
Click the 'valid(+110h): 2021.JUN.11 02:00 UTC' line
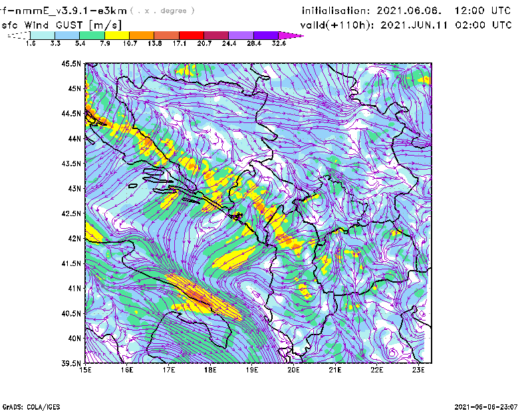(x=406, y=25)
